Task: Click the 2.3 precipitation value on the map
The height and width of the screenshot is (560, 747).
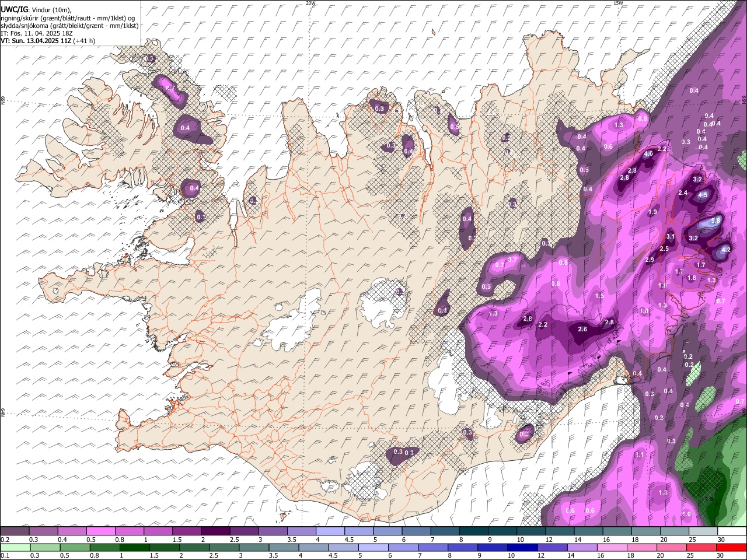Action: 632,171
